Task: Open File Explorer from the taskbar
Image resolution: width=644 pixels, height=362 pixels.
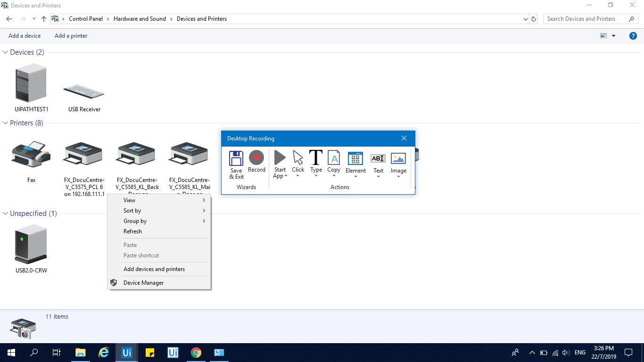Action: [x=81, y=353]
